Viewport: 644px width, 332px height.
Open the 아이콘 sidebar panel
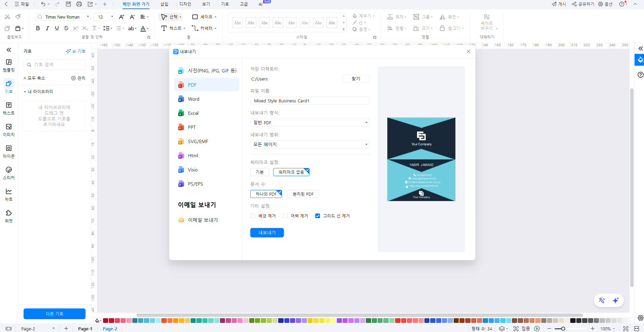(x=9, y=152)
